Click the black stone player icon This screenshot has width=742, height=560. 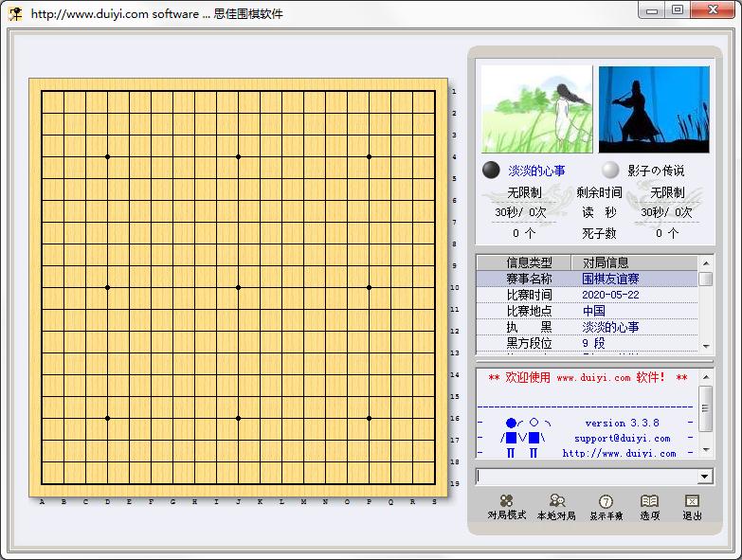point(491,171)
